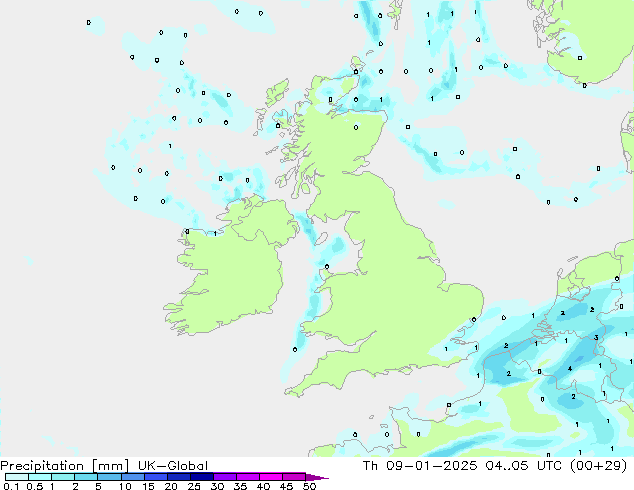
Task: Click the 0.1–0.5 mm legend color swatch
Action: tap(17, 477)
